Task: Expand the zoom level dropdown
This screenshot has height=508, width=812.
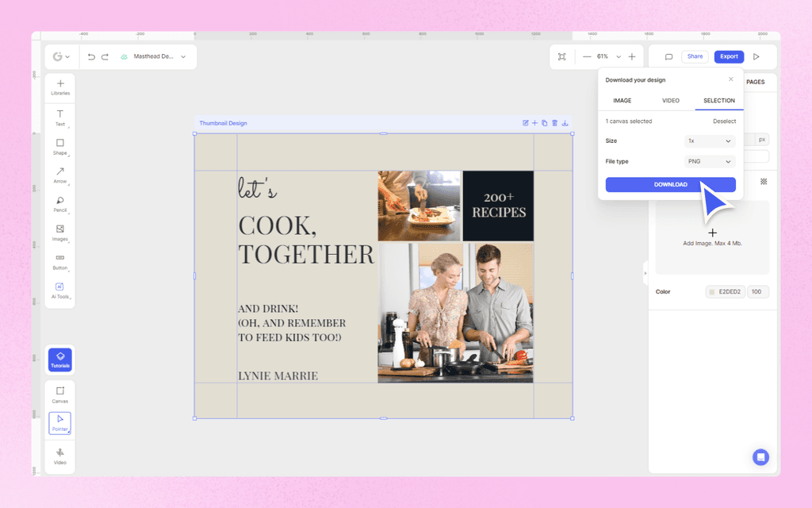Action: (x=618, y=56)
